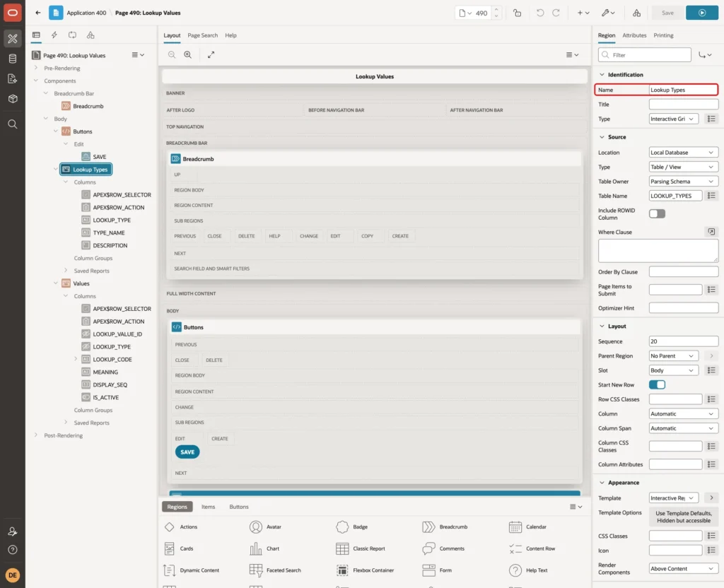Screen dimensions: 724x588
Task: Switch to Page Shared Components tab icon
Action: 90,35
